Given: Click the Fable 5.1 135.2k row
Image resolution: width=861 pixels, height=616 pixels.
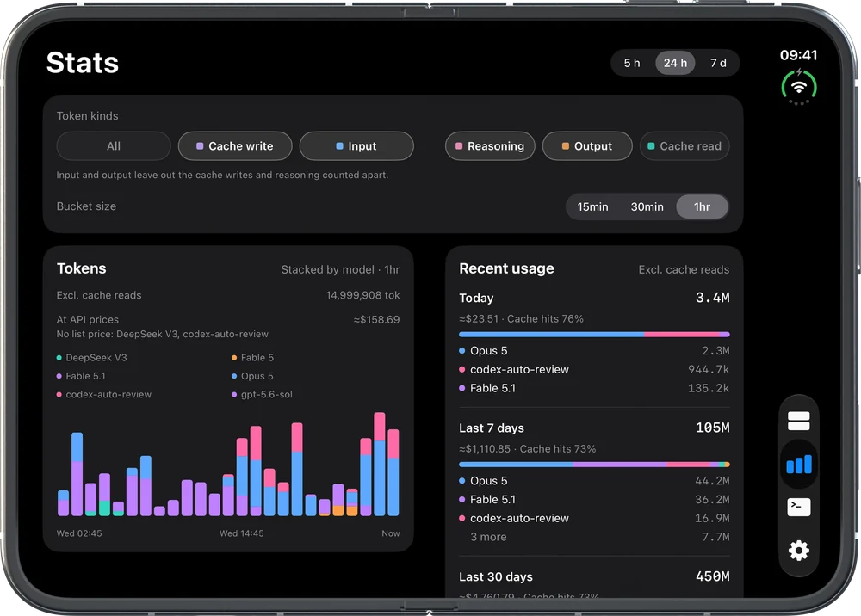Looking at the screenshot, I should point(594,388).
